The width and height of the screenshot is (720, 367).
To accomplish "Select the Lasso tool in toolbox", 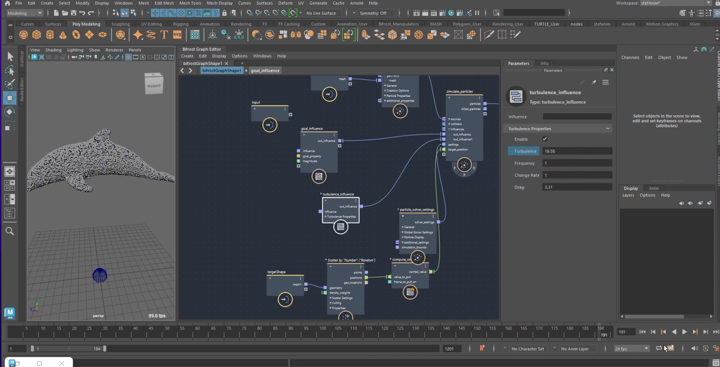I will coord(10,70).
